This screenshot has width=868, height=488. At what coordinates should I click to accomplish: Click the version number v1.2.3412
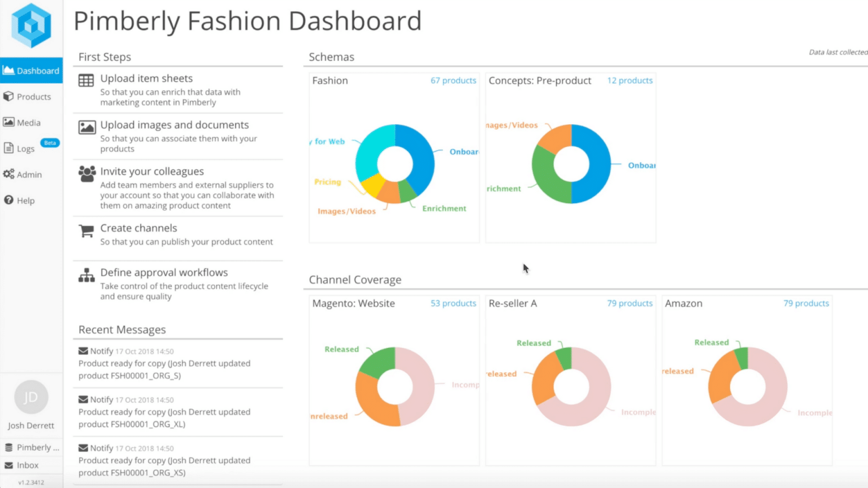tap(31, 482)
